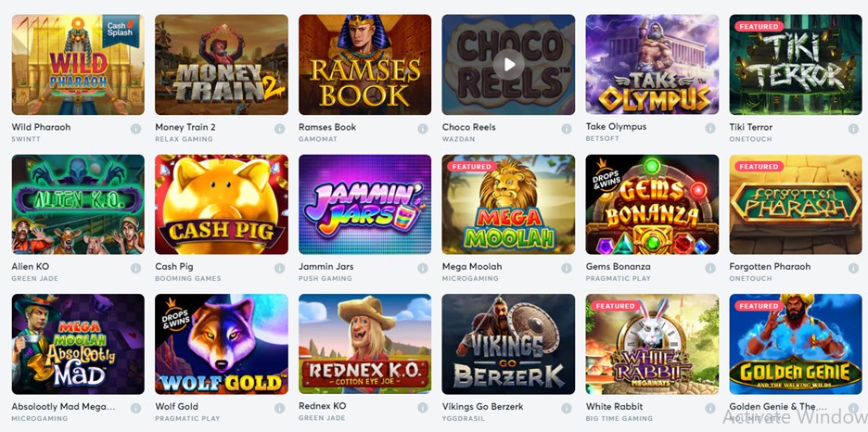The height and width of the screenshot is (432, 868).
Task: Select the Golden Genie game thumbnail
Action: [x=796, y=344]
